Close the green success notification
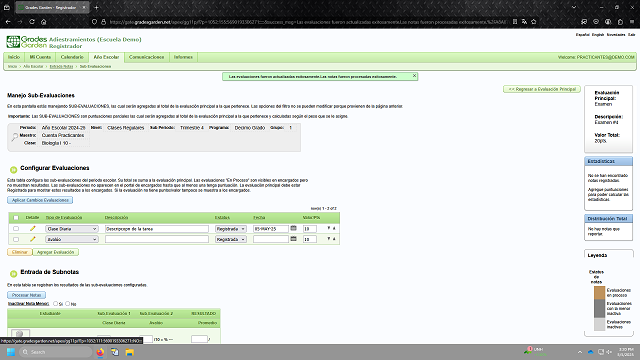The width and height of the screenshot is (640, 360). [414, 76]
